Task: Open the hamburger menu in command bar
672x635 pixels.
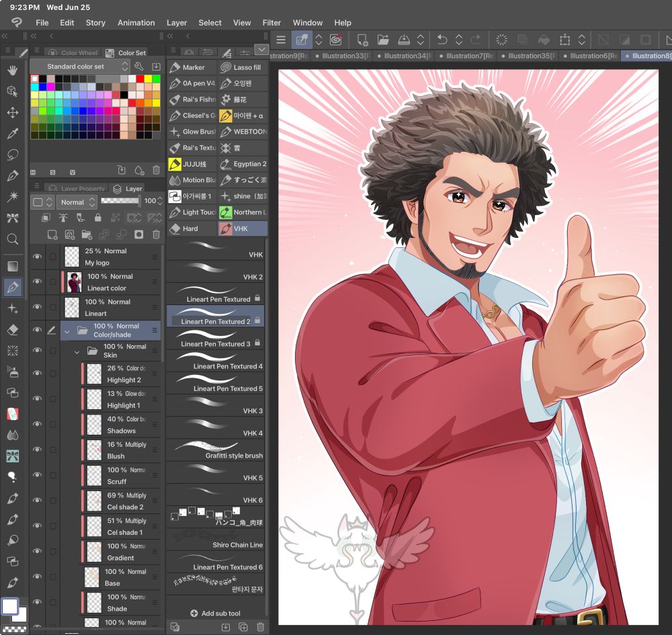Action: [x=281, y=40]
